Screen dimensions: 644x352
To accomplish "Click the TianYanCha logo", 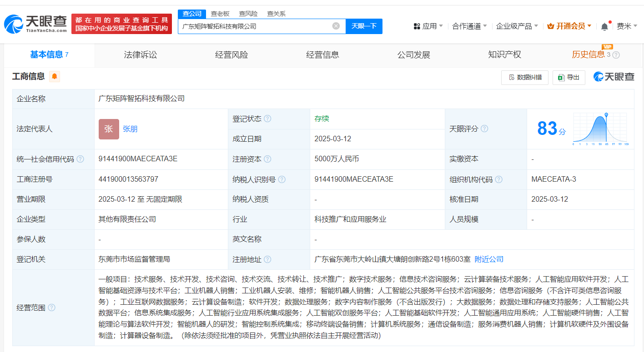I will point(35,24).
